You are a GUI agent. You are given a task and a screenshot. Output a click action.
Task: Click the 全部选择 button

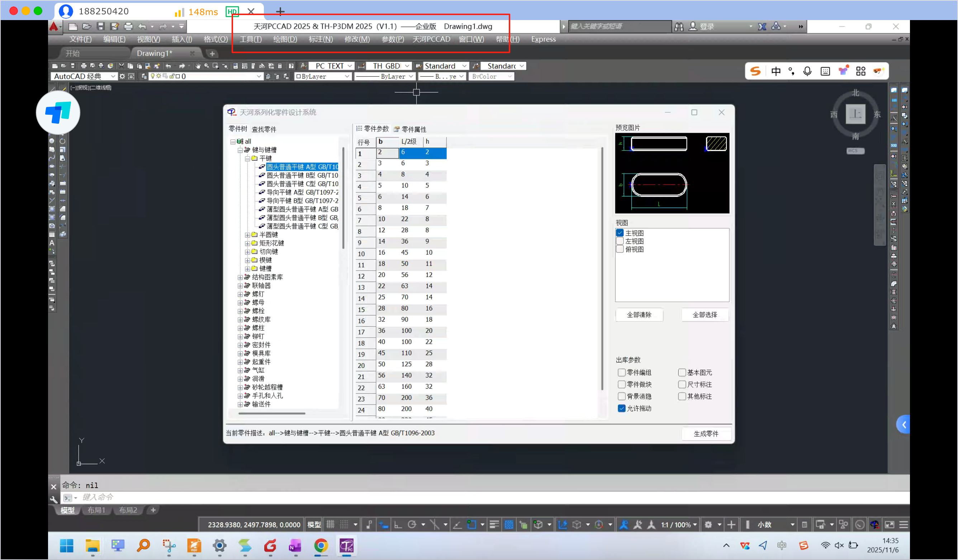point(705,314)
